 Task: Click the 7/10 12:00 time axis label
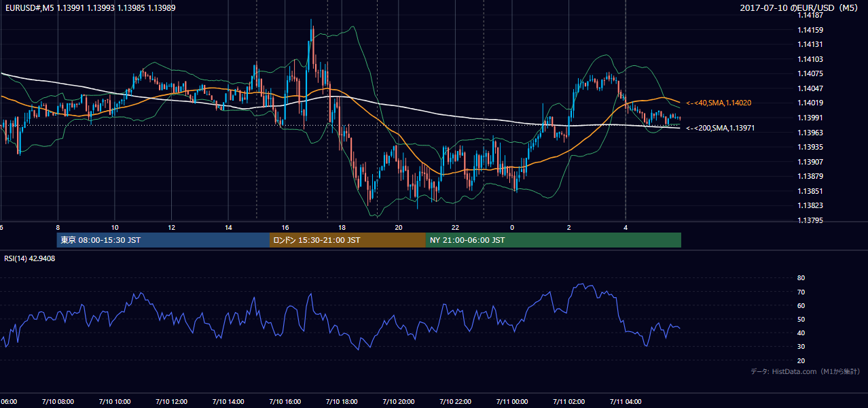(x=171, y=402)
